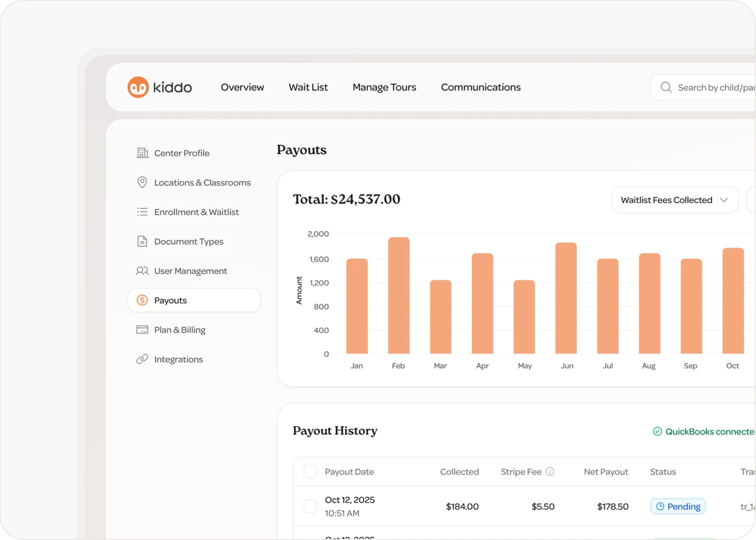Open Plan & Billing in sidebar

(194, 330)
